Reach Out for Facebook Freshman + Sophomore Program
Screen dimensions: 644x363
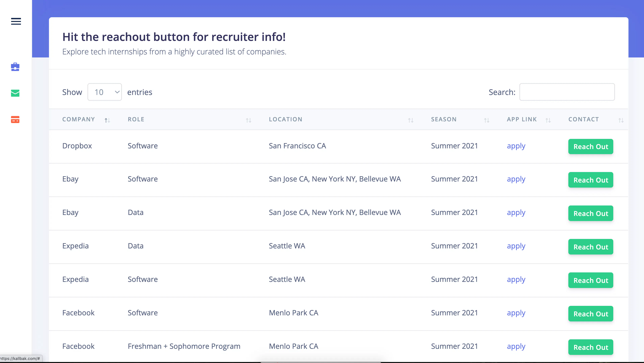[591, 347]
